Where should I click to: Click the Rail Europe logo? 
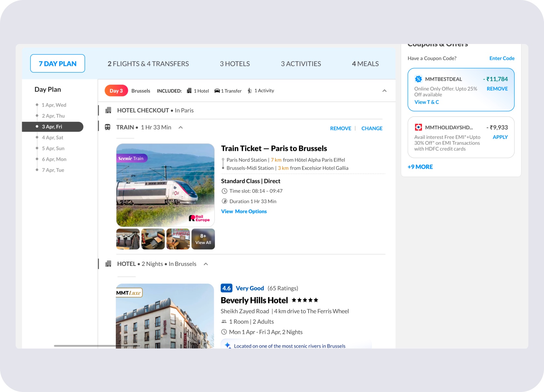coord(199,218)
